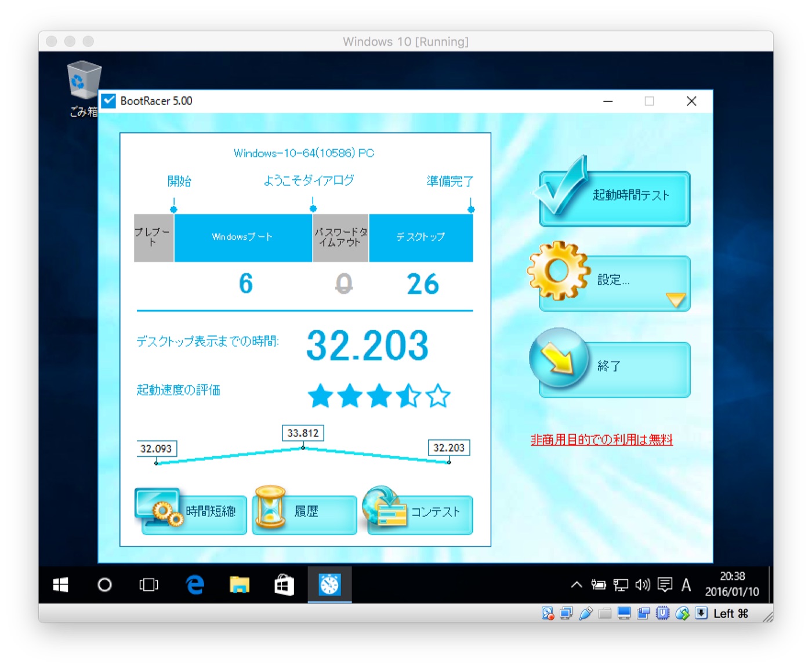Open Task View in the taskbar
The width and height of the screenshot is (812, 668).
click(x=148, y=584)
